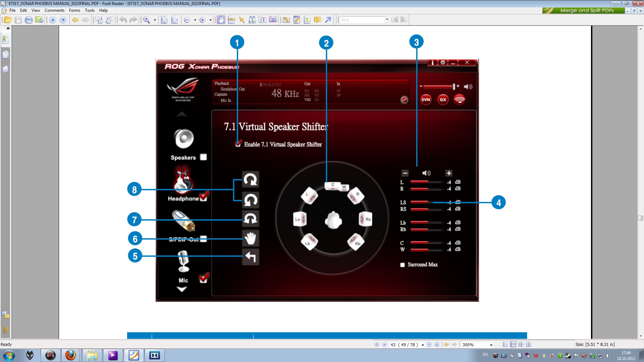Open the Comments menu
The height and width of the screenshot is (362, 644).
pyautogui.click(x=54, y=10)
